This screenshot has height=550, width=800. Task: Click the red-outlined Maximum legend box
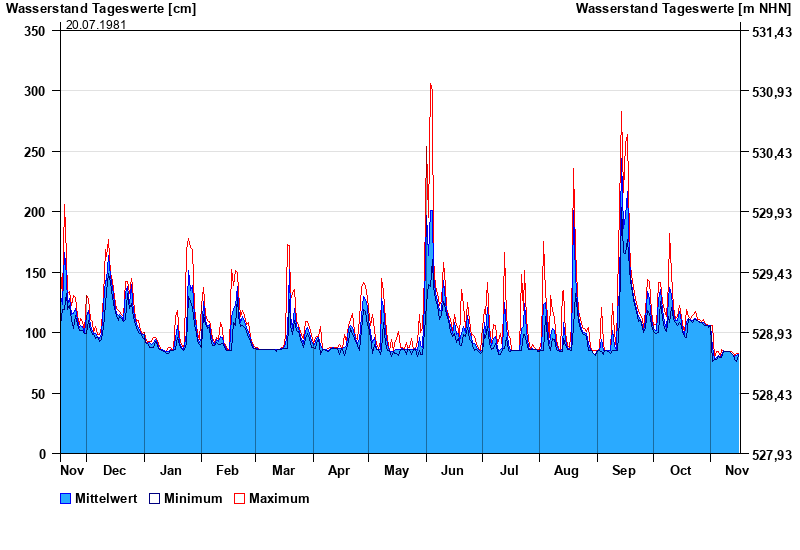click(x=239, y=498)
